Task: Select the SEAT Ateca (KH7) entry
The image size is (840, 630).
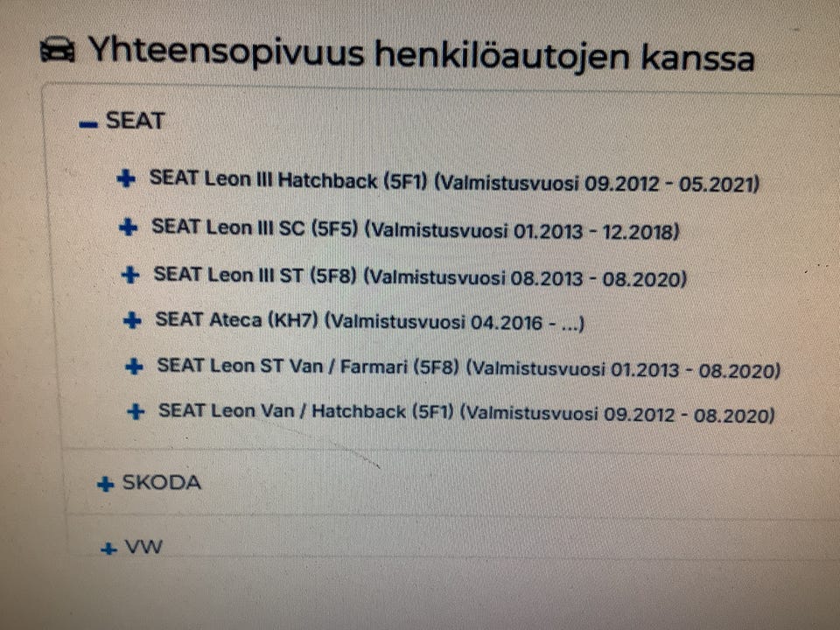Action: tap(369, 322)
